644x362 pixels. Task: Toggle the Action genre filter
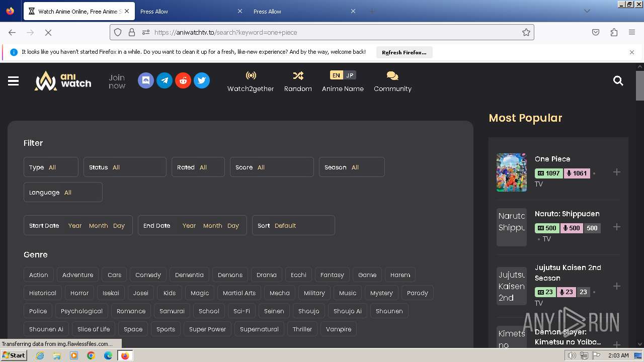pyautogui.click(x=39, y=275)
